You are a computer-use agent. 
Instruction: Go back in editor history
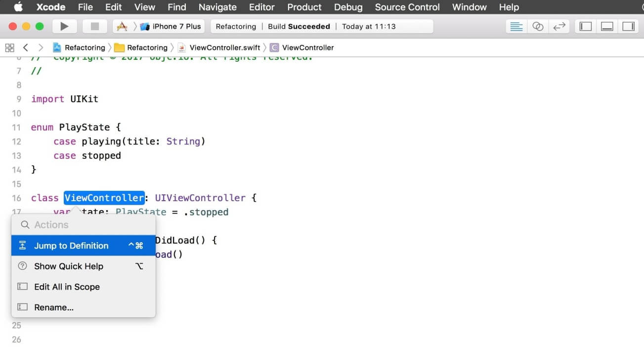click(26, 47)
